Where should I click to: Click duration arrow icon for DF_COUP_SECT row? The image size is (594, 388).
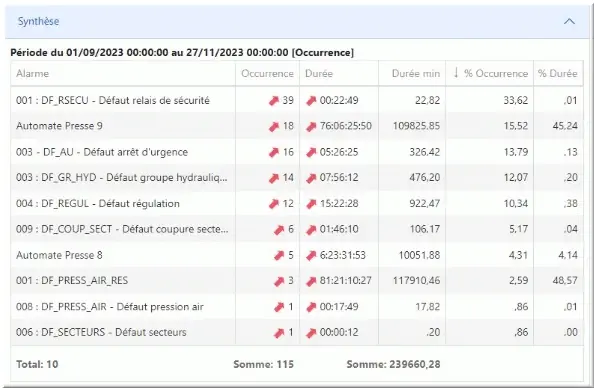click(x=311, y=229)
